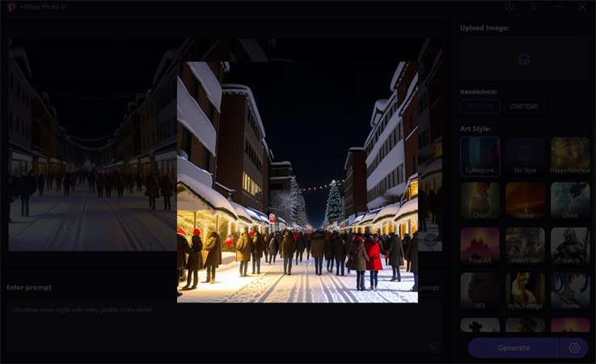Image resolution: width=596 pixels, height=364 pixels.
Task: Clear prompt with the circular X icon
Action: coord(434,347)
